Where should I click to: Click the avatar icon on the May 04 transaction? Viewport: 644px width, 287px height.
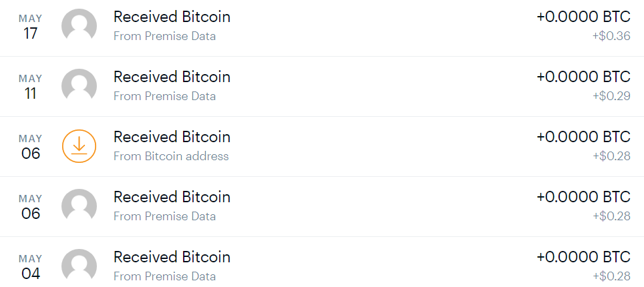point(79,266)
